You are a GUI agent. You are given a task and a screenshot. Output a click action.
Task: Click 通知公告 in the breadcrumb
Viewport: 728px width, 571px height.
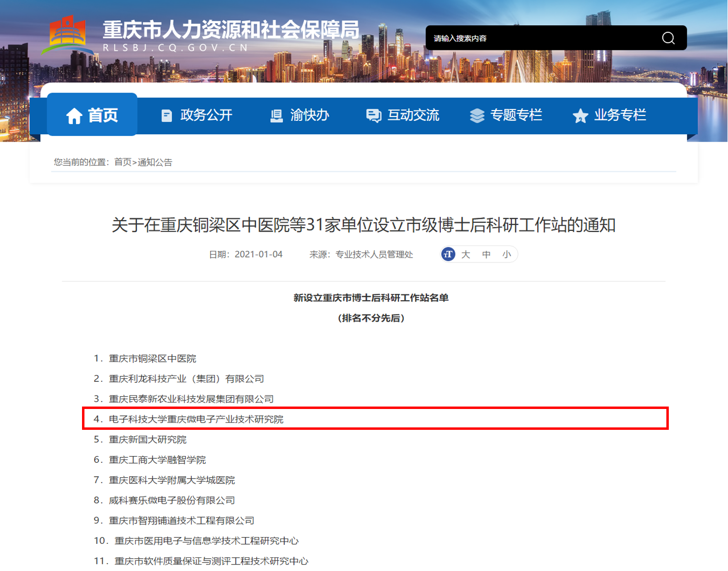pyautogui.click(x=155, y=162)
